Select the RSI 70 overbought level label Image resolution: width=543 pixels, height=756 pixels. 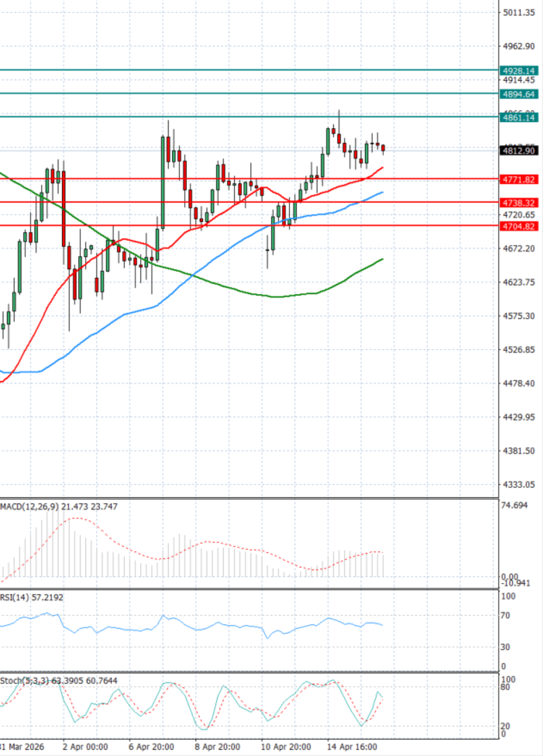tap(506, 615)
